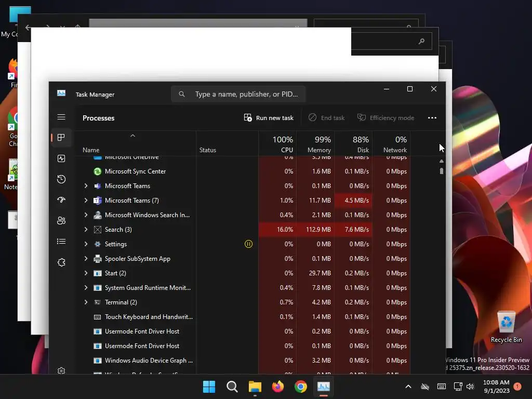
Task: Click the 112.9 MB memory cell
Action: tap(315, 229)
